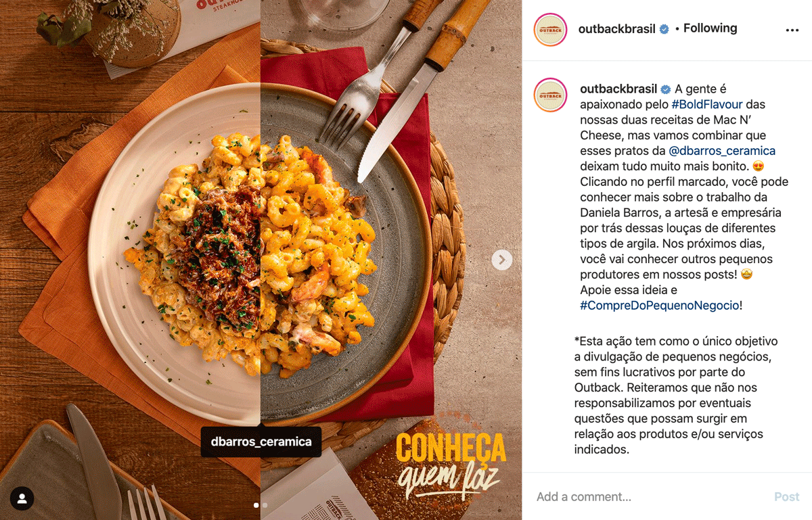Screen dimensions: 812x520
Task: Select second carousel indicator dot
Action: pyautogui.click(x=265, y=505)
